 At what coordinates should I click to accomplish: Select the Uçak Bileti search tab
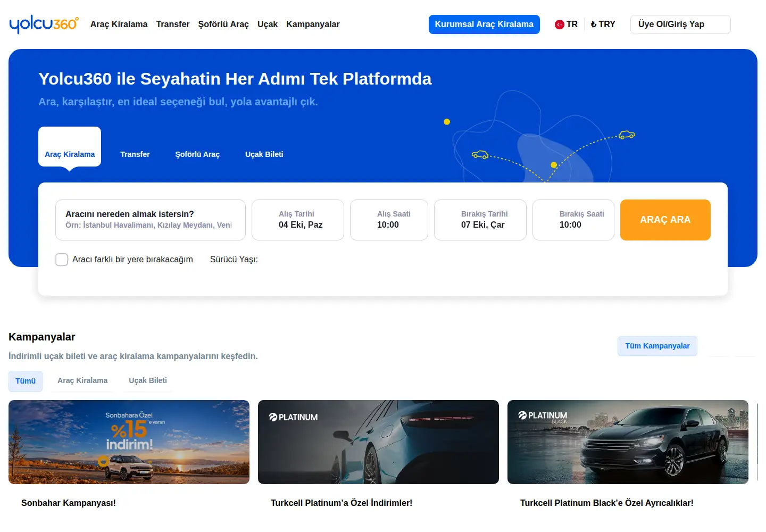coord(264,154)
